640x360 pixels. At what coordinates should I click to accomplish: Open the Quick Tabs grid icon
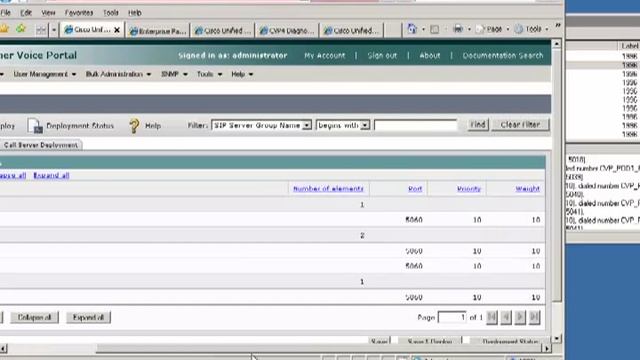click(41, 30)
